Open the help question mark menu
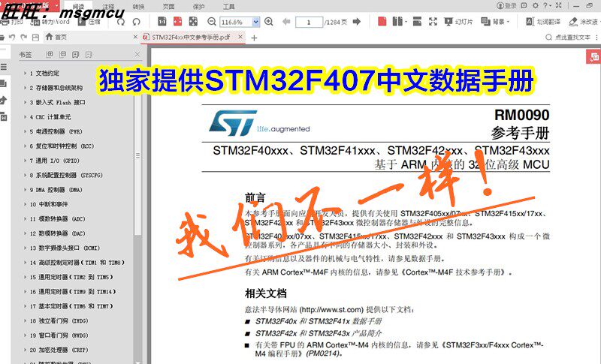 547,6
